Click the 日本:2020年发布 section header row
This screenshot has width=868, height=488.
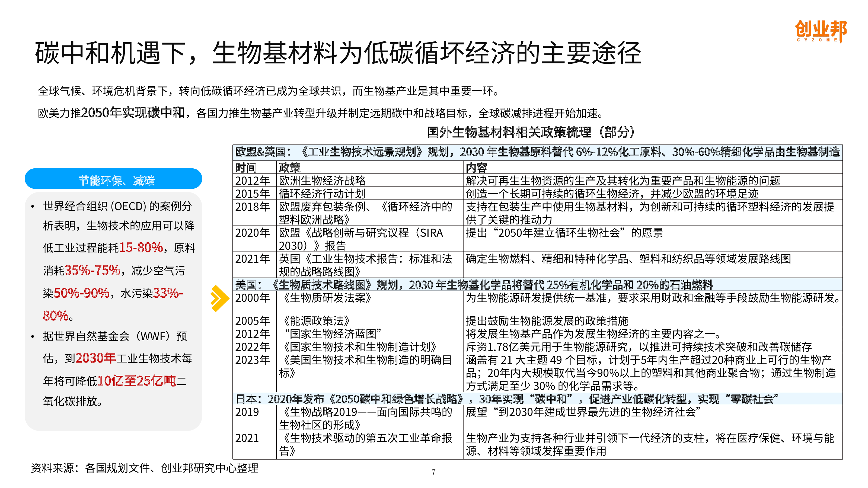(x=537, y=399)
